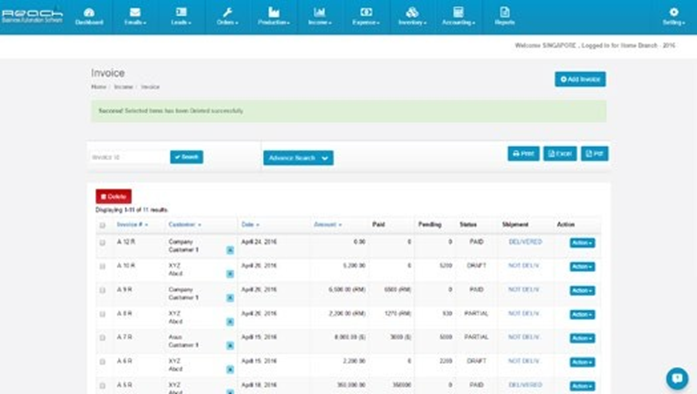
Task: Open the Setting gear menu
Action: click(674, 16)
